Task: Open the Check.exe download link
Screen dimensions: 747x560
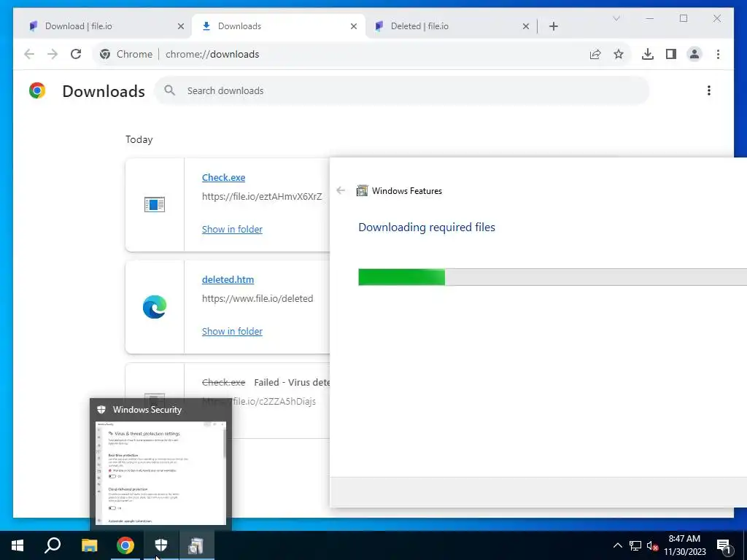Action: [223, 178]
